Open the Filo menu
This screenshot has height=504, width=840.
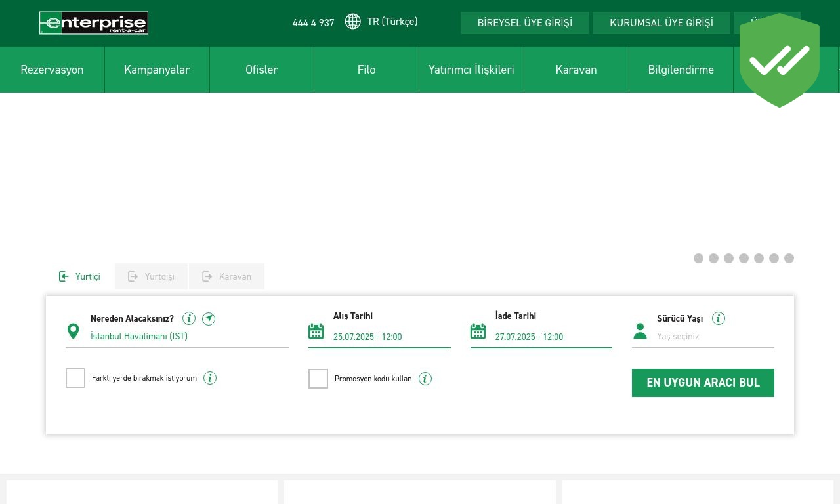click(x=366, y=70)
